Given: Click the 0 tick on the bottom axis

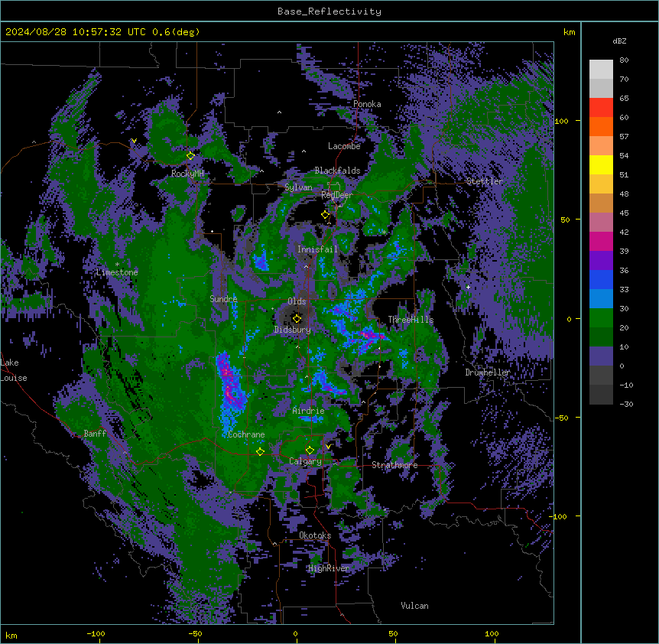Looking at the screenshot, I should click(x=295, y=633).
